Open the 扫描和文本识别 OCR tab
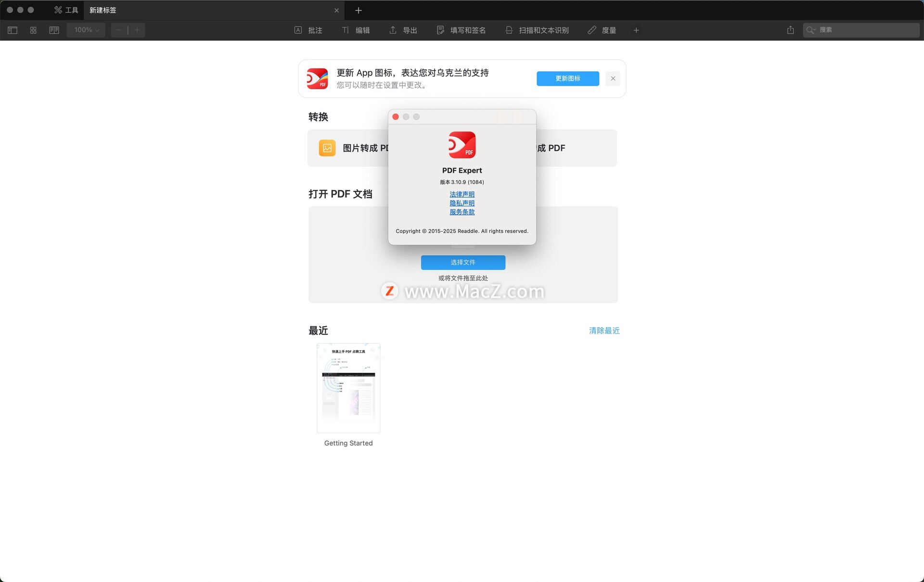 pos(537,30)
